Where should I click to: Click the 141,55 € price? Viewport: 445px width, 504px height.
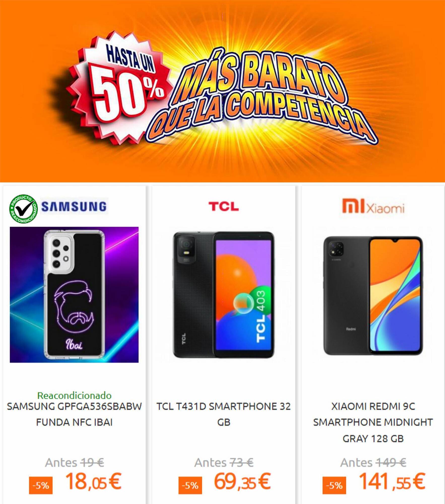tap(392, 482)
